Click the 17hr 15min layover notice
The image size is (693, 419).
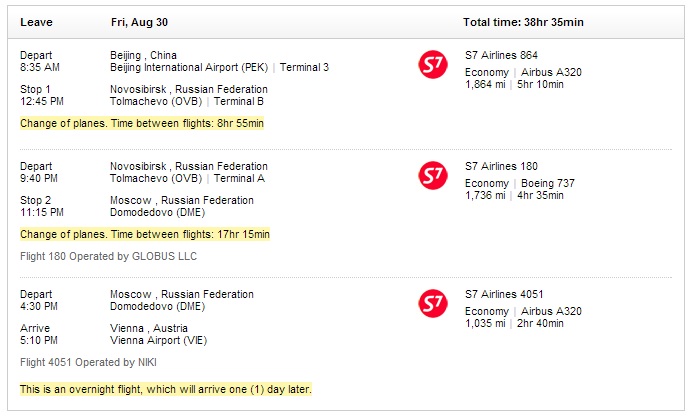coord(145,234)
